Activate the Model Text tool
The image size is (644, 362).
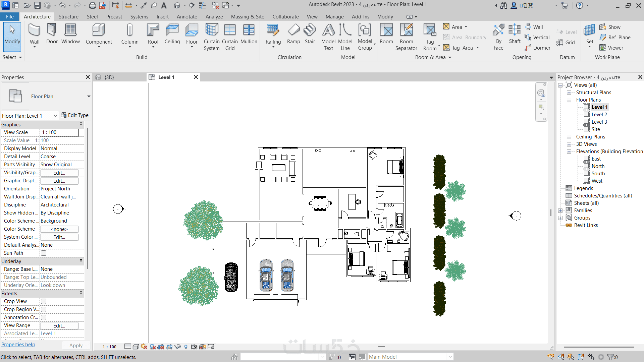pos(328,36)
